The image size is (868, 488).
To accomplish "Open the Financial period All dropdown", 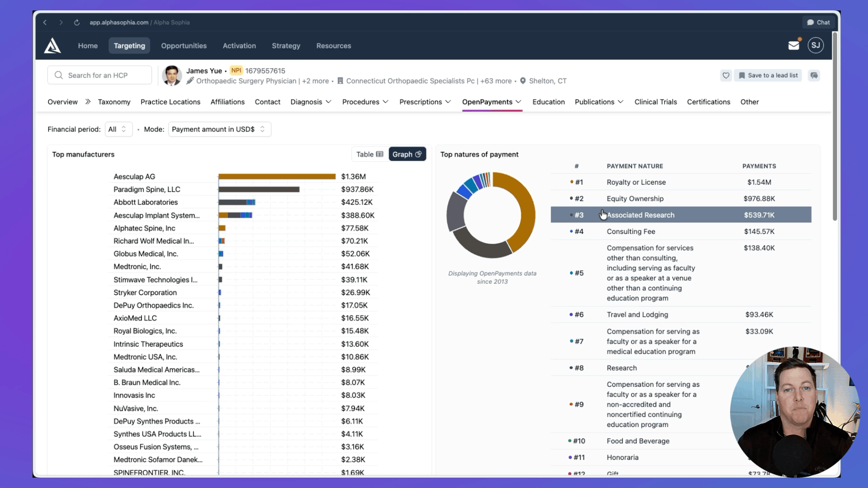I will [x=118, y=129].
